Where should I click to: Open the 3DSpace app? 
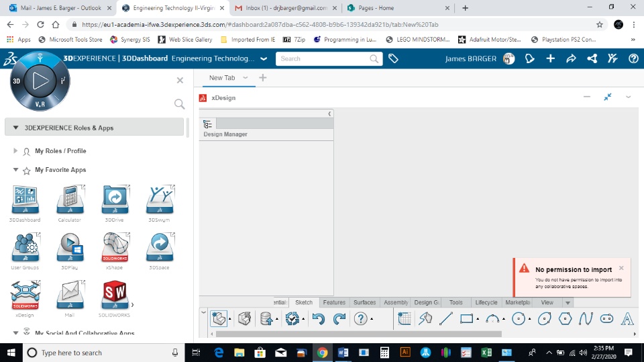(160, 248)
